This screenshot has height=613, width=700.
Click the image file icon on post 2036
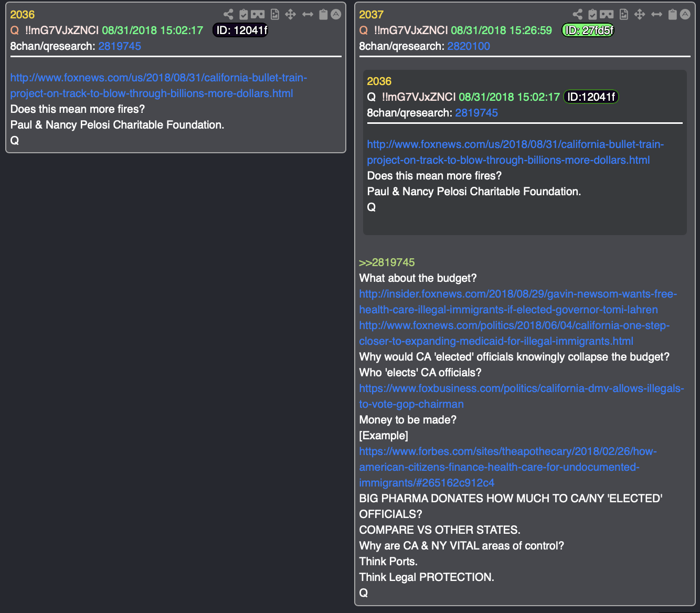point(274,15)
